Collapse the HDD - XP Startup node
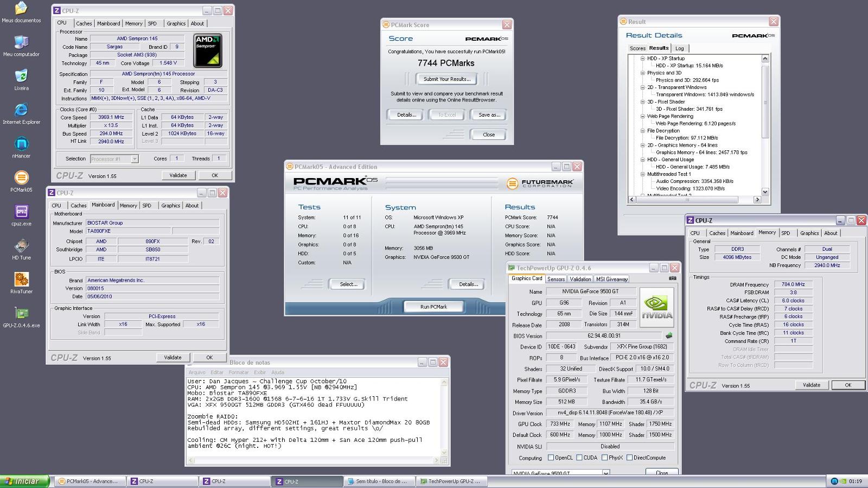 click(642, 58)
